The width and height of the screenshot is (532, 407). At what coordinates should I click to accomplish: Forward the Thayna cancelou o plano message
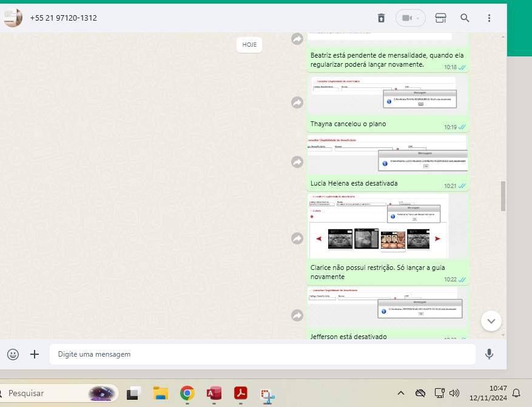pos(297,103)
